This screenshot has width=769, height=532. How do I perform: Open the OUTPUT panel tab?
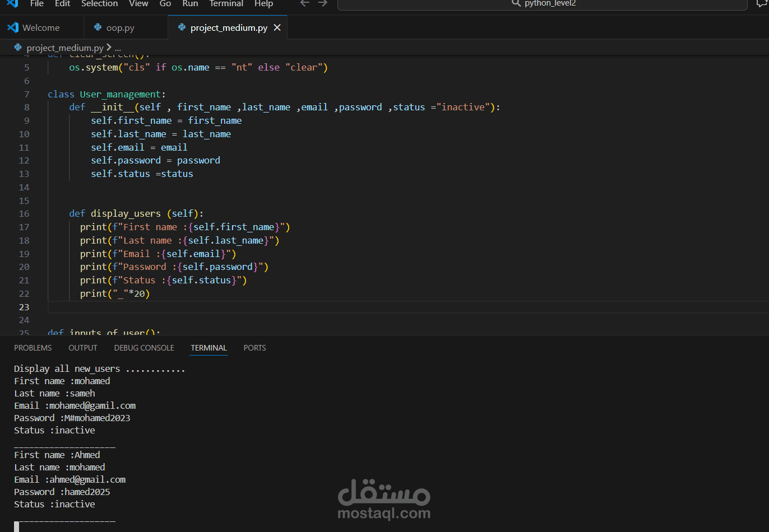coord(83,348)
